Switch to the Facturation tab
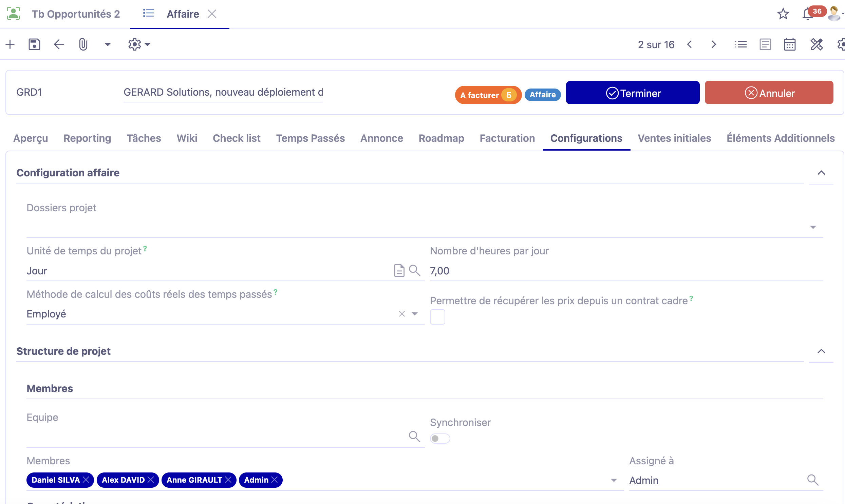This screenshot has width=845, height=504. tap(507, 138)
